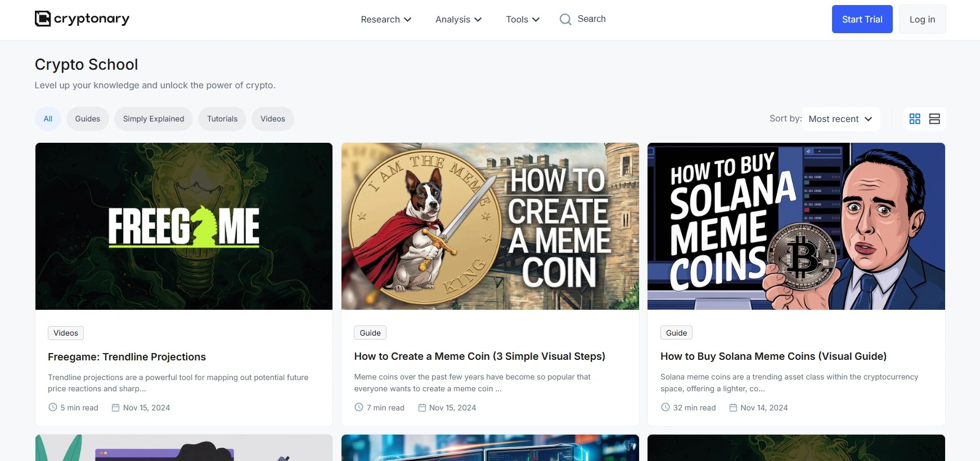Select the Tutorials filter tab
The image size is (980, 461).
(222, 119)
